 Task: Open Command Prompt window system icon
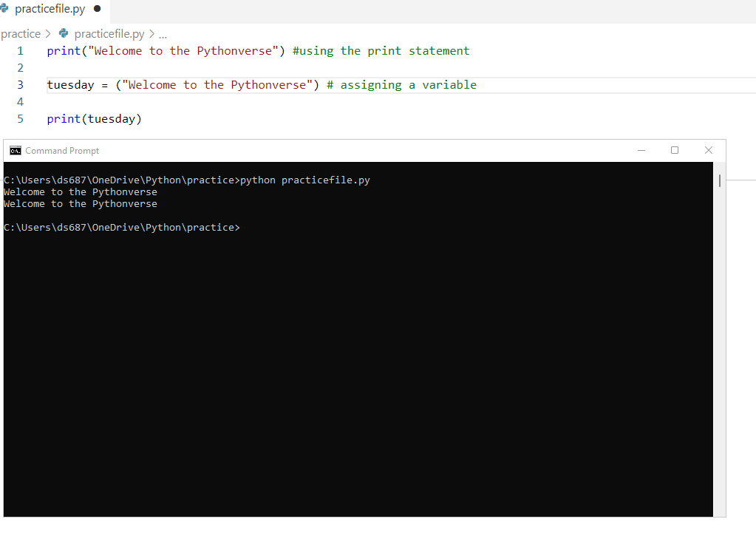click(x=16, y=151)
